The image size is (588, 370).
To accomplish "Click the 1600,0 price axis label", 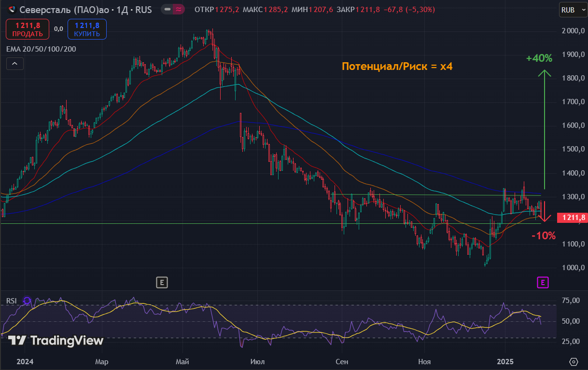I will pos(573,125).
